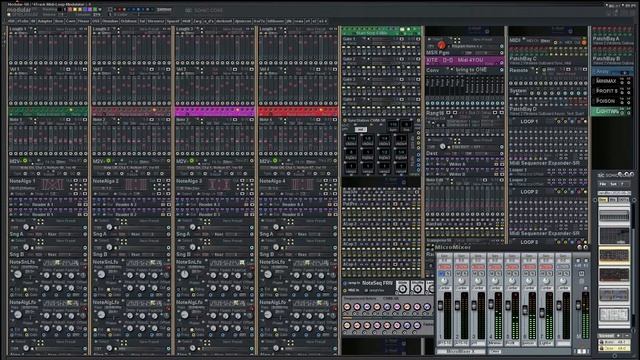Click first round icon in MicroMixer title bar
Viewport: 640px width, 360px height.
click(x=579, y=247)
